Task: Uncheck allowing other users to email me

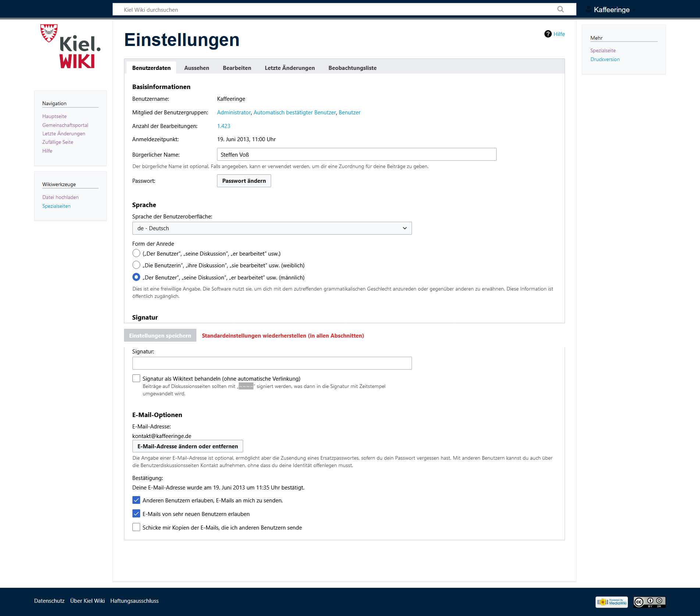Action: pos(136,500)
